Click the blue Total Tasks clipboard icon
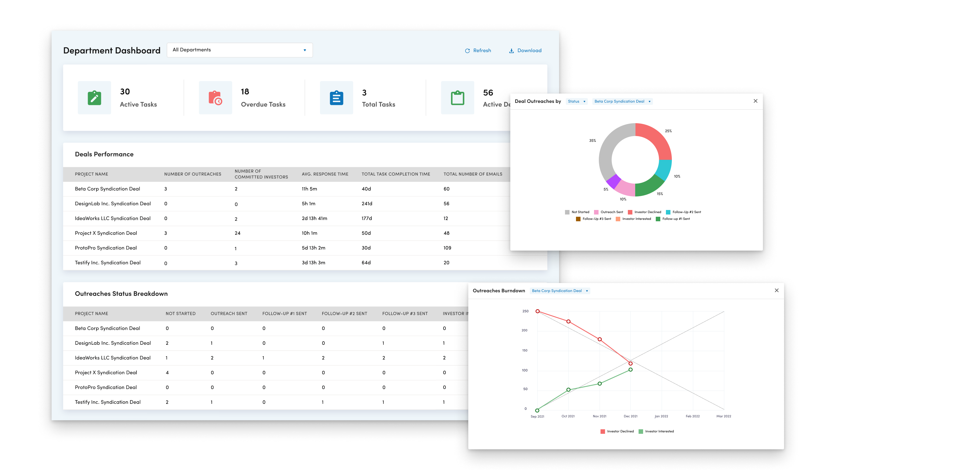Screen dimensions: 980x471 click(336, 98)
